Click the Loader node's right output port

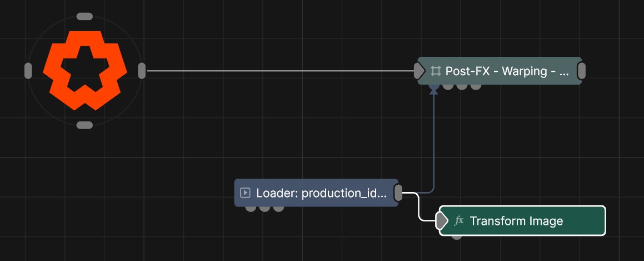398,193
